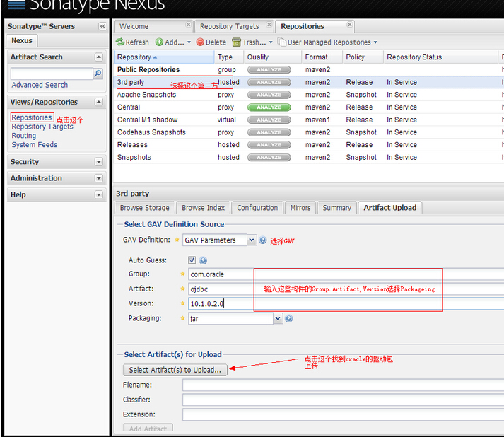Screen dimensions: 504x437
Task: Select the Nexus server tab
Action: point(22,41)
